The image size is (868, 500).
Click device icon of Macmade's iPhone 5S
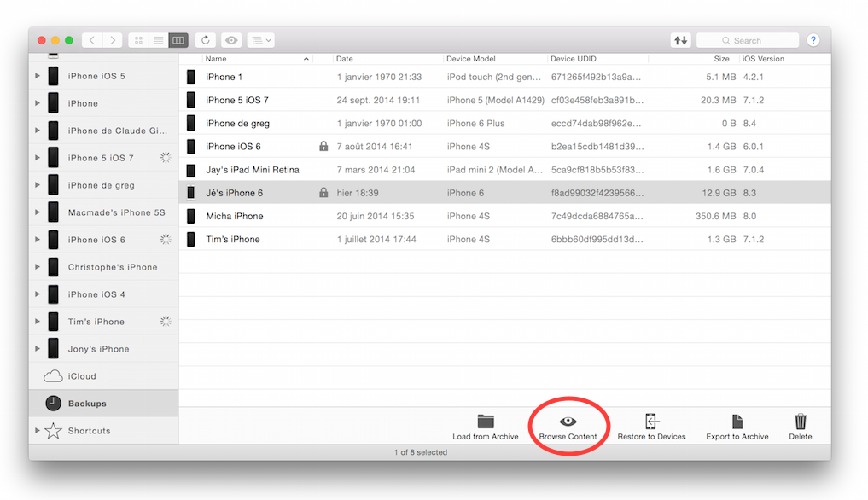click(53, 212)
